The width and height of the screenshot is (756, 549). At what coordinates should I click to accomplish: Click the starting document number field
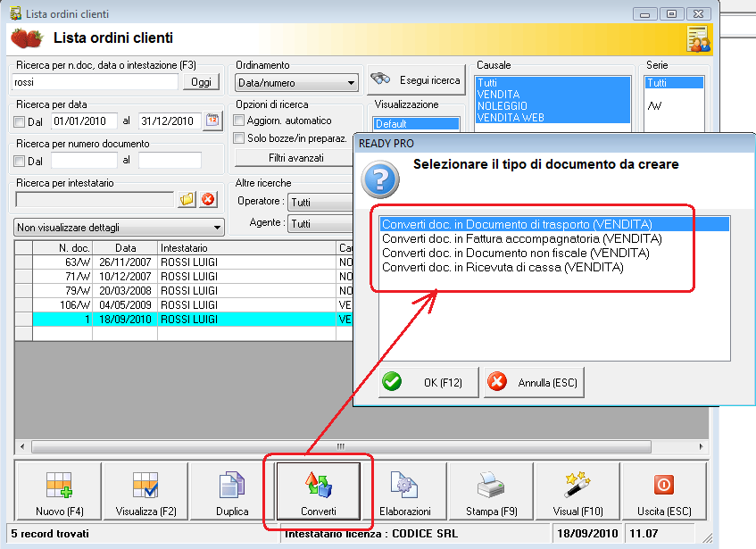(x=84, y=161)
